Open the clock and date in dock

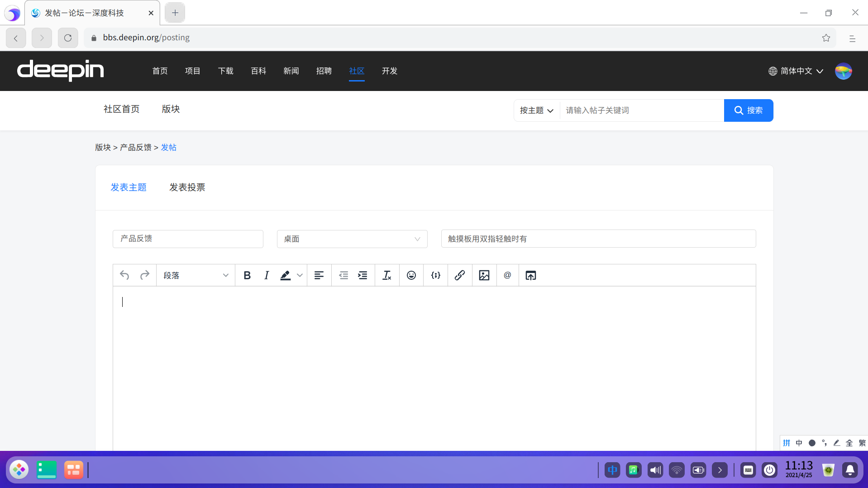click(x=799, y=469)
